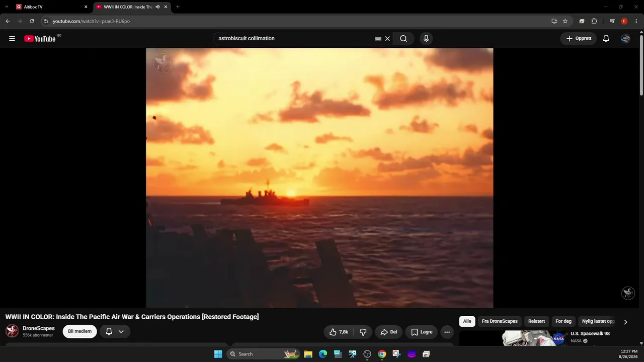Image resolution: width=644 pixels, height=362 pixels.
Task: Dislike the video with thumbs down
Action: pyautogui.click(x=363, y=332)
